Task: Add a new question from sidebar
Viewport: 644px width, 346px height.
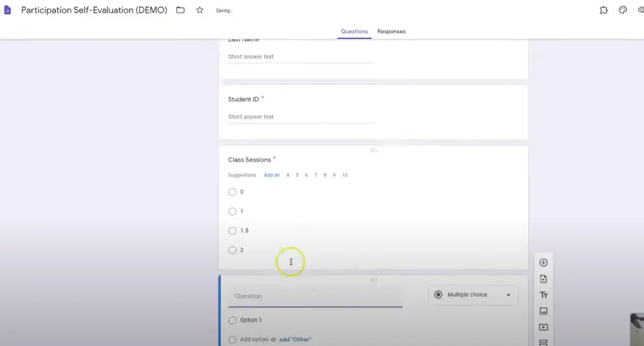Action: click(544, 263)
